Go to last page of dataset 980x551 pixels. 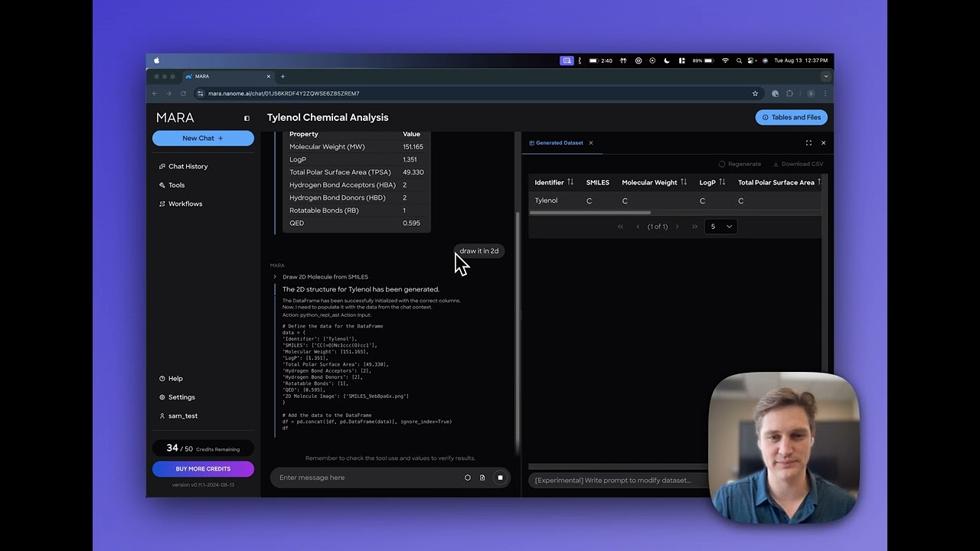pos(694,227)
